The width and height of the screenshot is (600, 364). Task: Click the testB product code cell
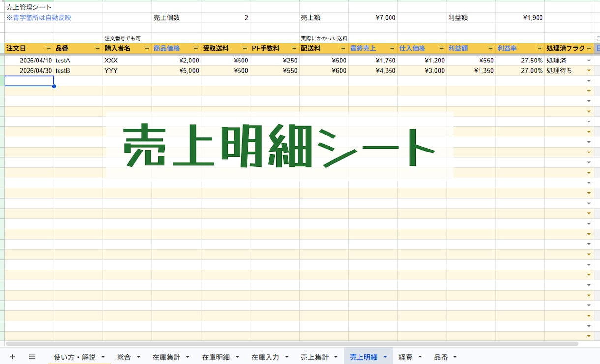[x=78, y=71]
